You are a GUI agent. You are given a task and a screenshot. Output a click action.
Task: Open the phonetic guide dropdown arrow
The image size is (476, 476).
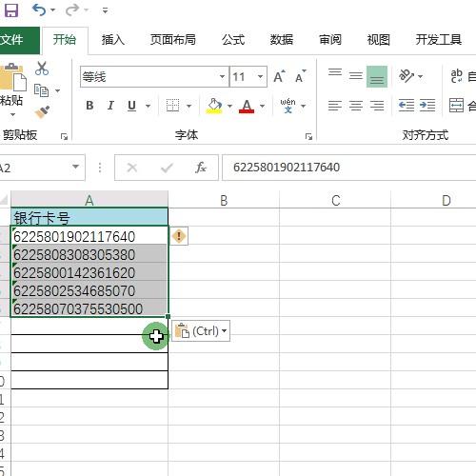[x=304, y=106]
